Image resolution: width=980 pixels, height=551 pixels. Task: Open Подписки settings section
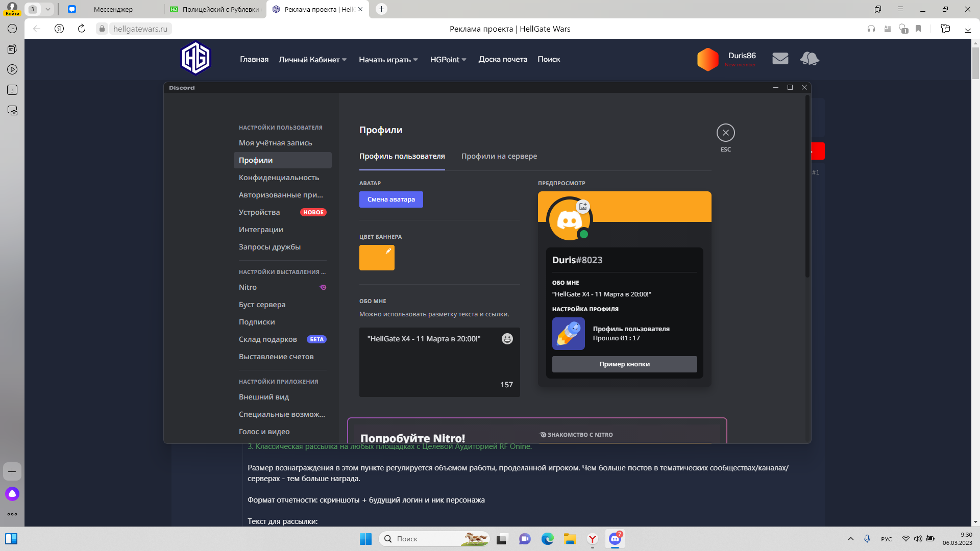(283, 322)
